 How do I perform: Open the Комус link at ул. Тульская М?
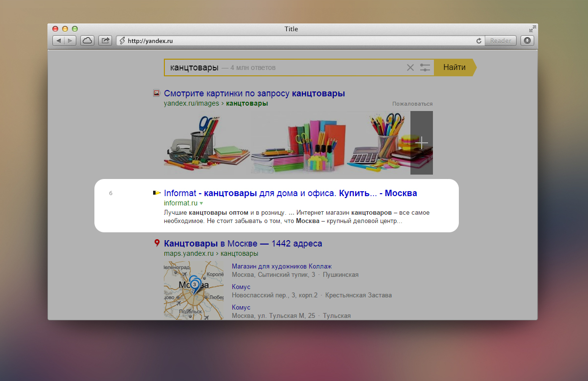pos(241,308)
